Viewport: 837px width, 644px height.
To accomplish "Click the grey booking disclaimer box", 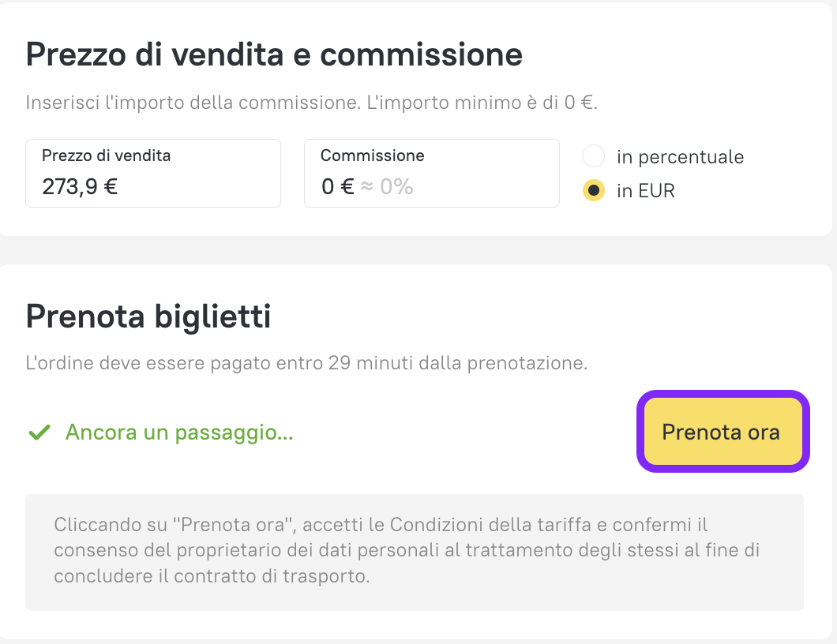I will [414, 552].
